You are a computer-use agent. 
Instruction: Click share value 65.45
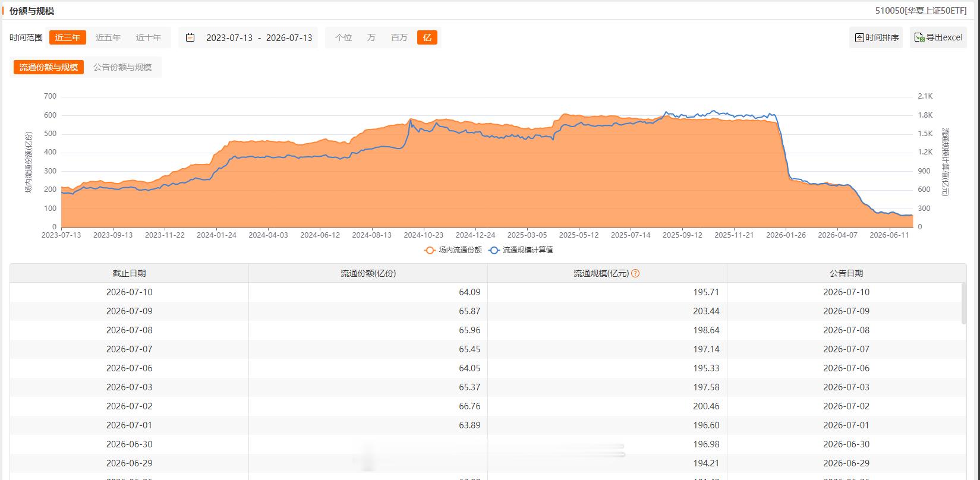click(469, 349)
